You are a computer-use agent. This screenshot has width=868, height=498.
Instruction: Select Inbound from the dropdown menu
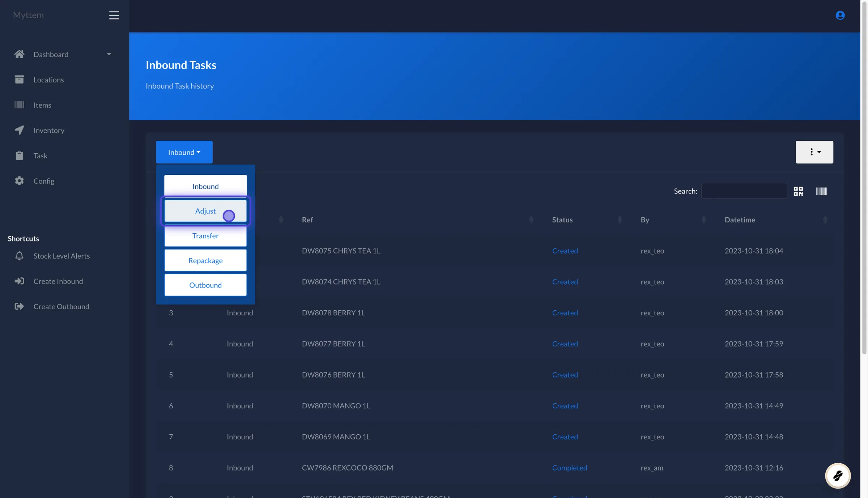(x=205, y=186)
